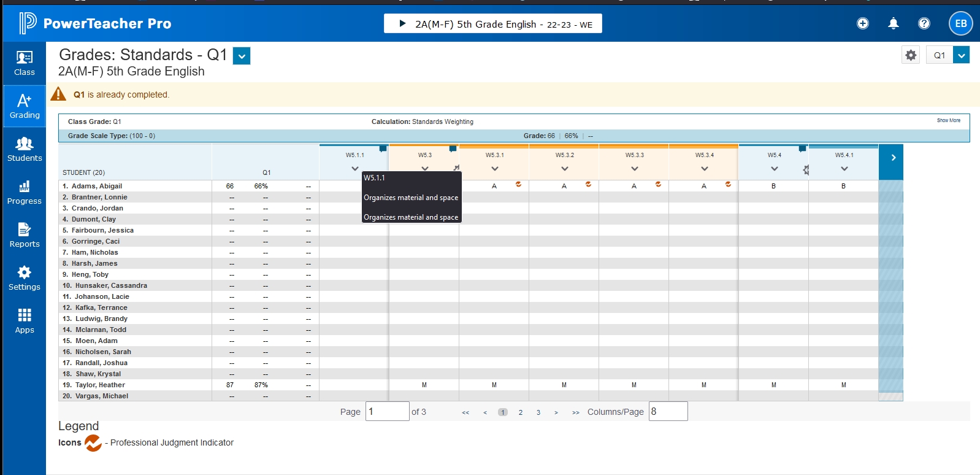Open the EB user account menu
The height and width of the screenshot is (475, 980).
point(960,23)
